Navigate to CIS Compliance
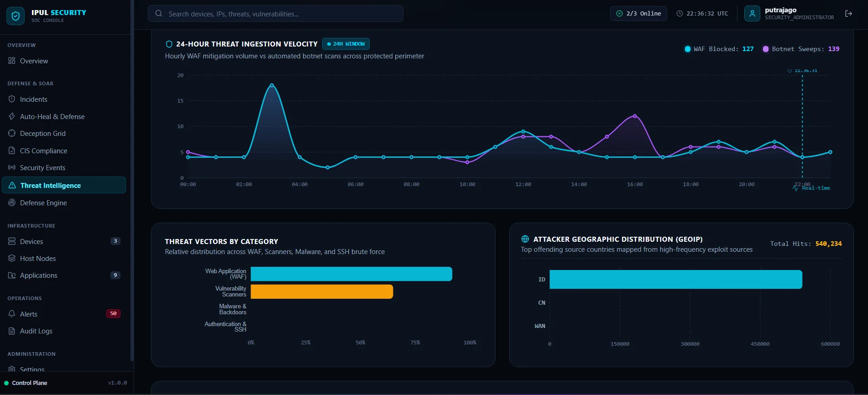 [64, 151]
